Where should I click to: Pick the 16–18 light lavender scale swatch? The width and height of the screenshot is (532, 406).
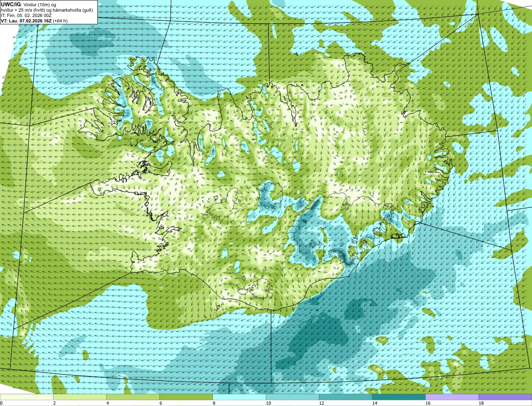[452, 397]
